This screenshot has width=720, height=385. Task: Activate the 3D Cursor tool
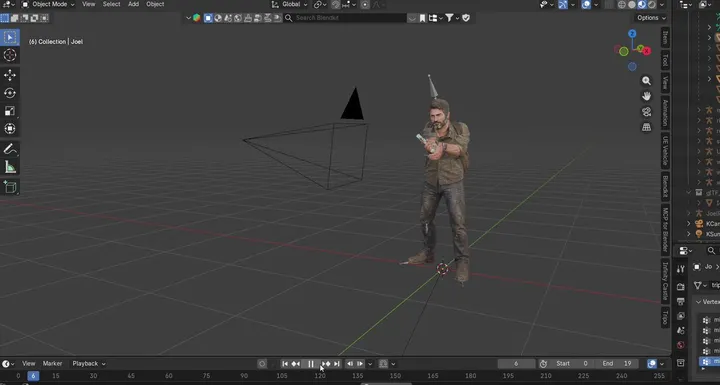tap(10, 55)
